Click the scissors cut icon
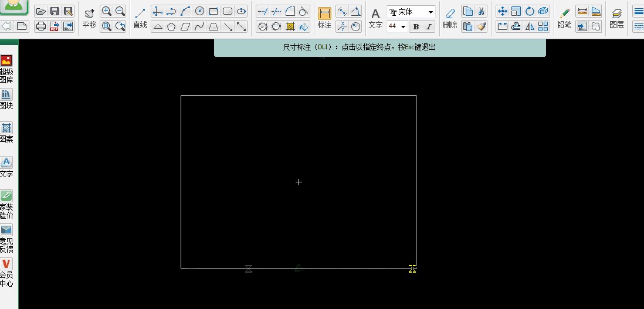The image size is (644, 309). pyautogui.click(x=481, y=11)
